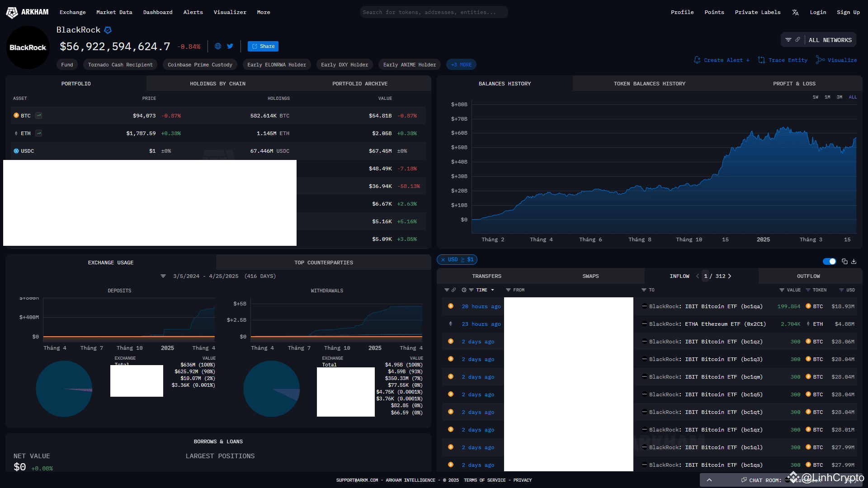Switch off the blue toggle above the transfers list
The width and height of the screenshot is (868, 488).
830,261
